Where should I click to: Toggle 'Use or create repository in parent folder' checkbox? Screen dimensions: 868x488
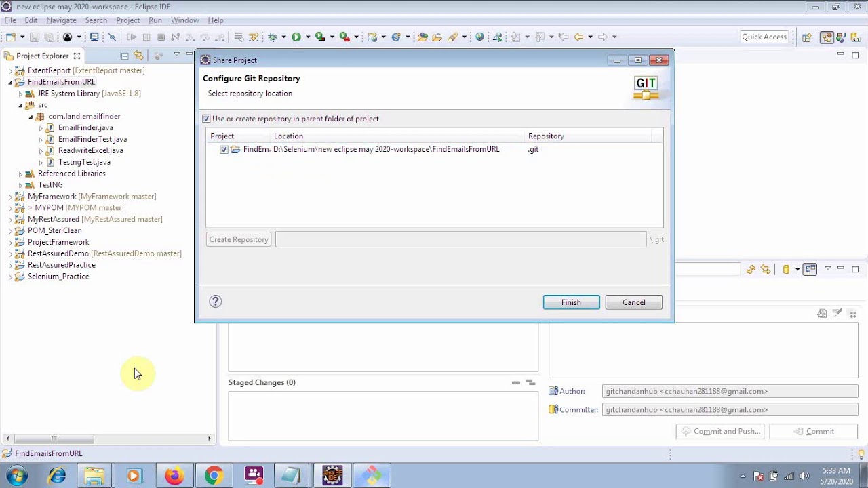pyautogui.click(x=207, y=119)
